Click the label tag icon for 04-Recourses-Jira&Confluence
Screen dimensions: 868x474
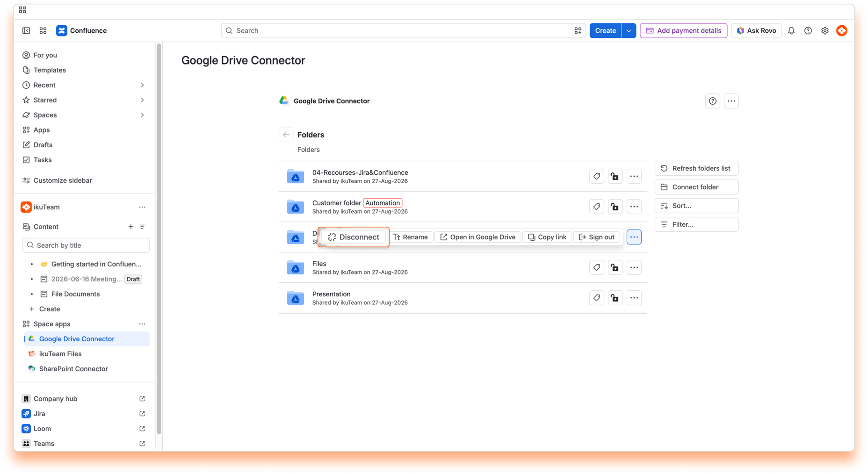click(597, 176)
